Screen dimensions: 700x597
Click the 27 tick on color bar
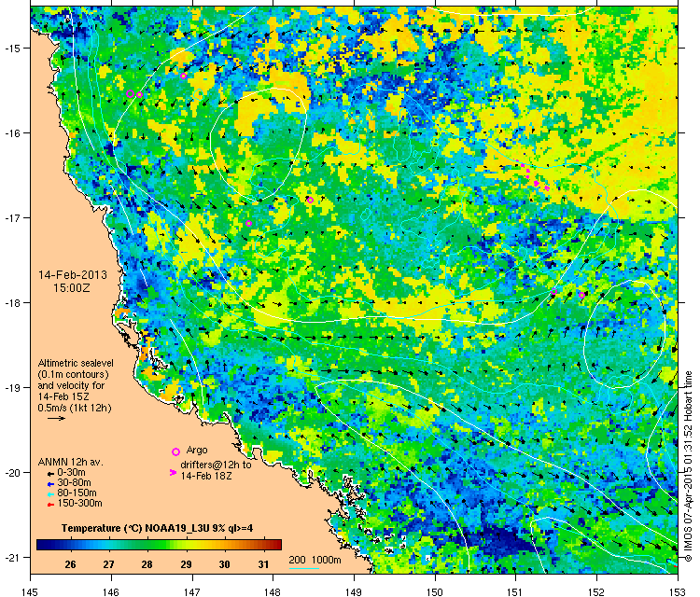pos(108,564)
